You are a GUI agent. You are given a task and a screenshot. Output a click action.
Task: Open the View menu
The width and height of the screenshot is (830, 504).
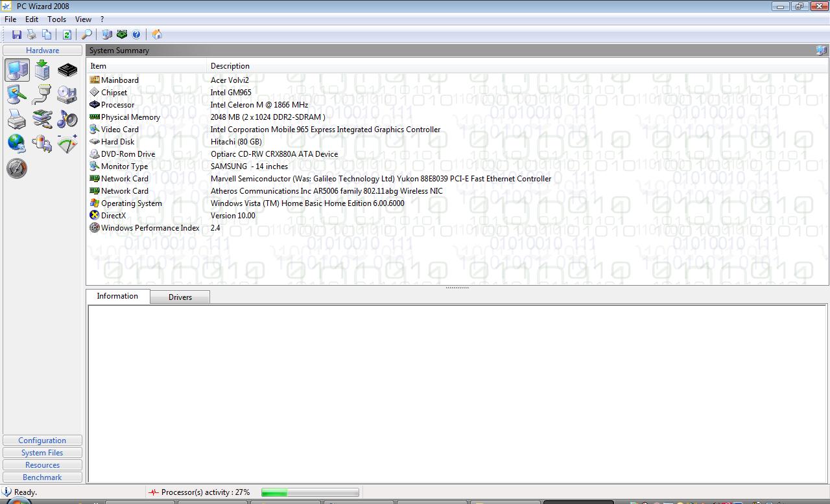click(83, 19)
